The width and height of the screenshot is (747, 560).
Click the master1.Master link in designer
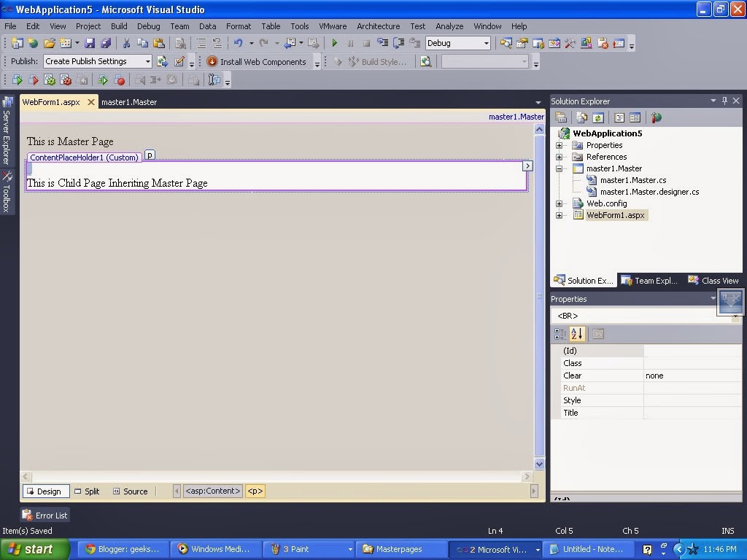click(x=516, y=117)
